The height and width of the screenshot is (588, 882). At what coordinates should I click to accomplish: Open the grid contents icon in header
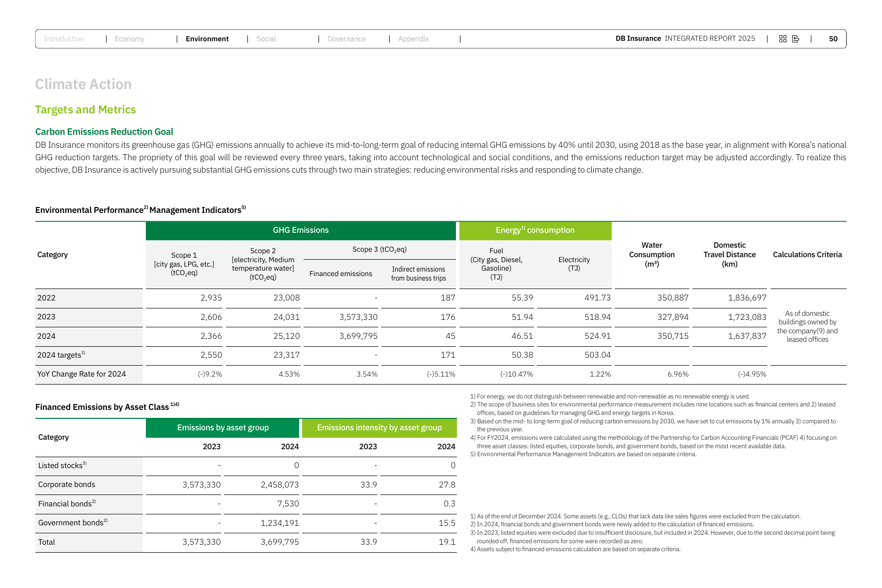point(782,39)
